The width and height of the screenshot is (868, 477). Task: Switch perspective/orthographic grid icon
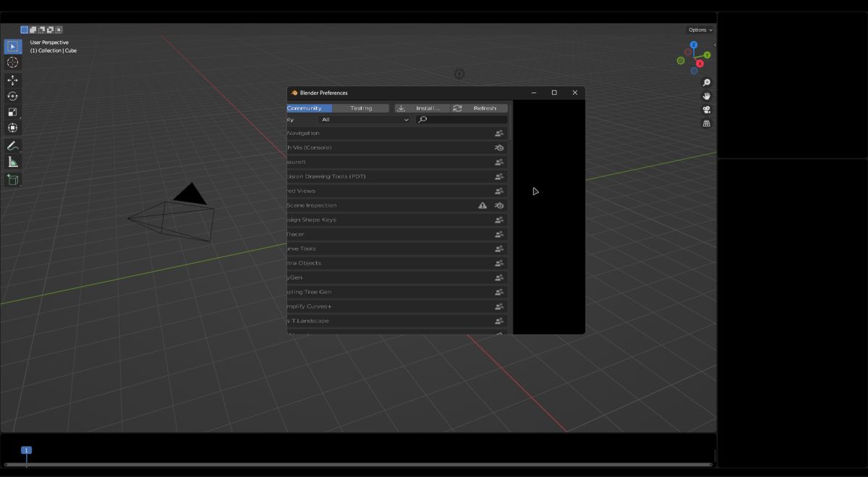707,124
